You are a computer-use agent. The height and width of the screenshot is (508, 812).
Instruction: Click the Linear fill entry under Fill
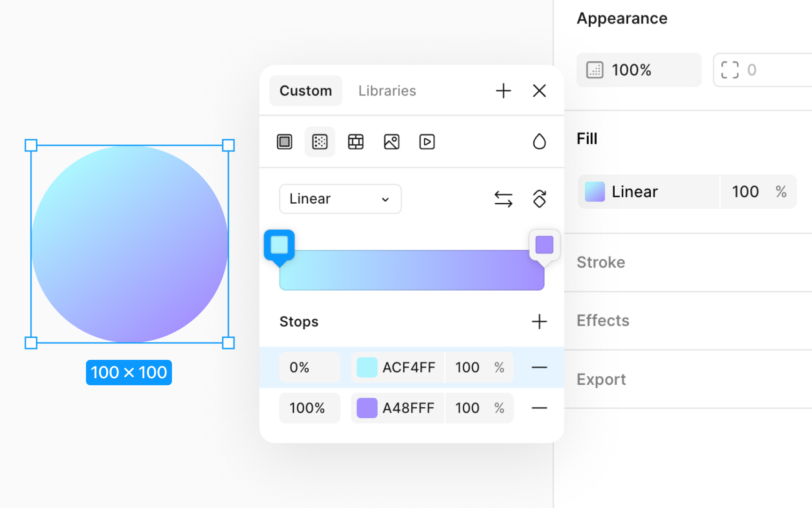(x=634, y=191)
